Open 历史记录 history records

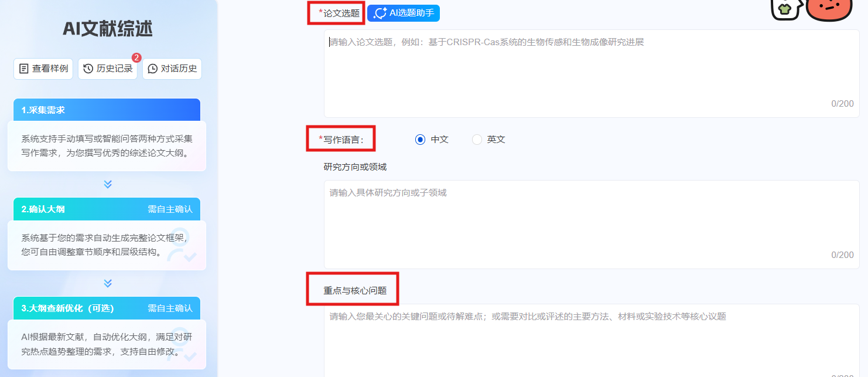coord(108,69)
